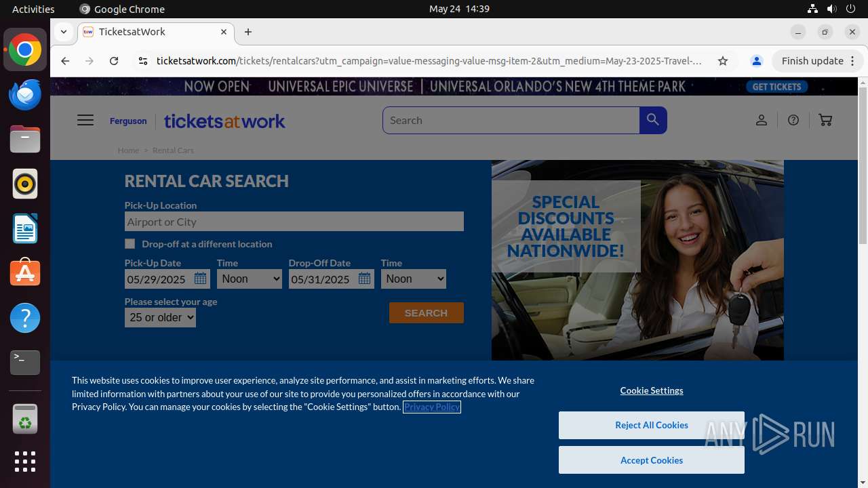Open the tab search dropdown
868x488 pixels.
click(x=63, y=32)
